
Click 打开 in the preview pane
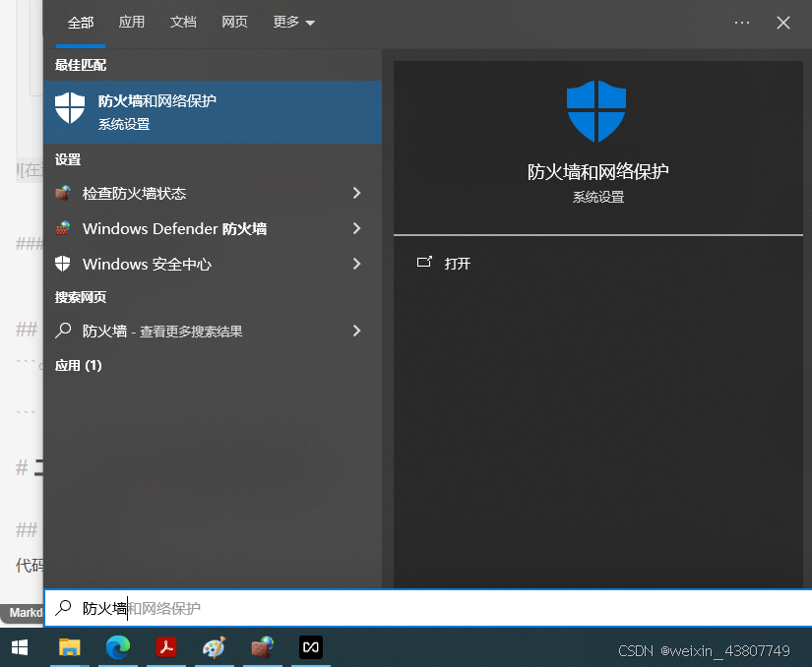(x=458, y=264)
